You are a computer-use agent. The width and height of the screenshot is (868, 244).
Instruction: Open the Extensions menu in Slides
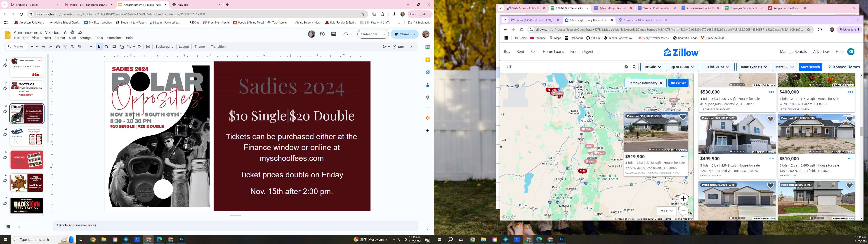[114, 38]
